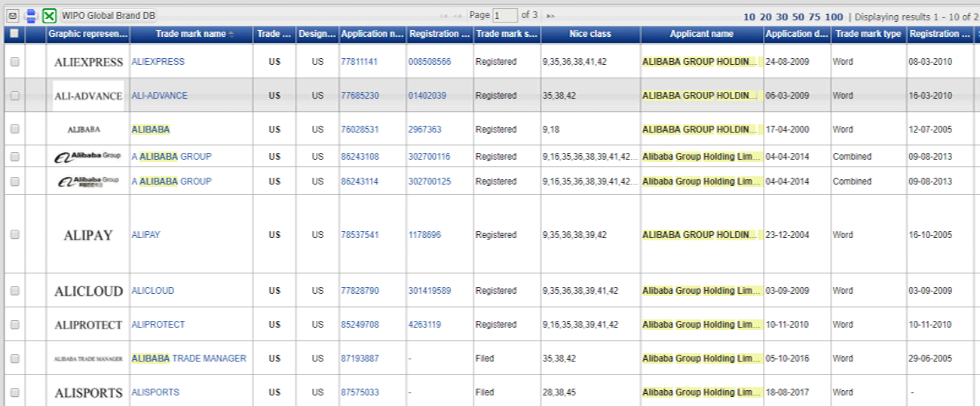Show 100 results per page
980x406 pixels.
click(x=834, y=17)
